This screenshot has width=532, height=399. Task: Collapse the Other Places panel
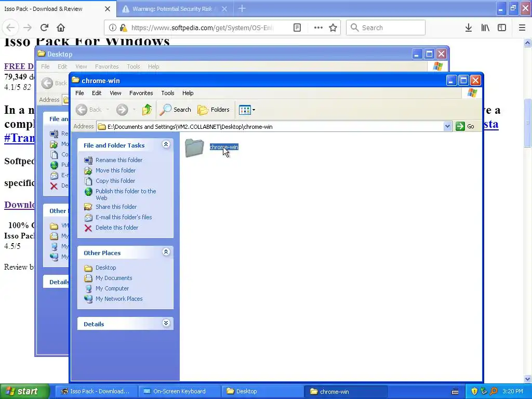pos(166,252)
